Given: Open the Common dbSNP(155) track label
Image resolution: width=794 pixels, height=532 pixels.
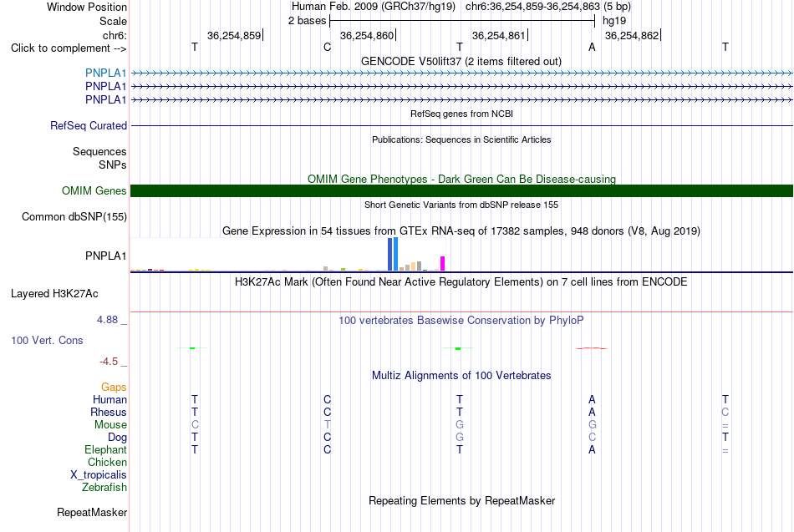Looking at the screenshot, I should point(74,216).
